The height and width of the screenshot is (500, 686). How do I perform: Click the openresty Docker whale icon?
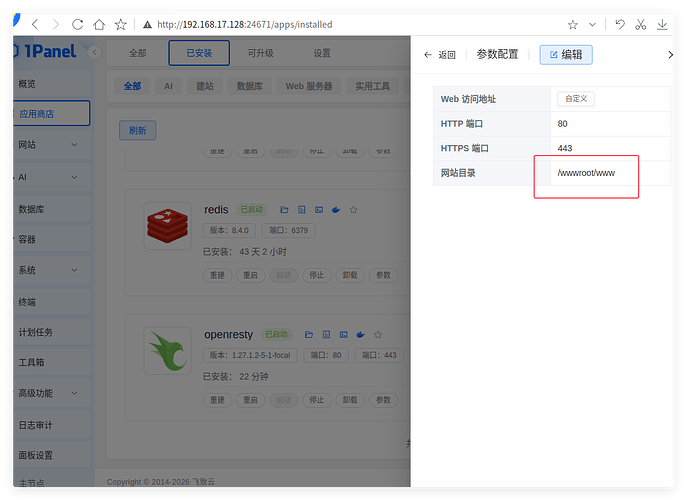pyautogui.click(x=359, y=334)
